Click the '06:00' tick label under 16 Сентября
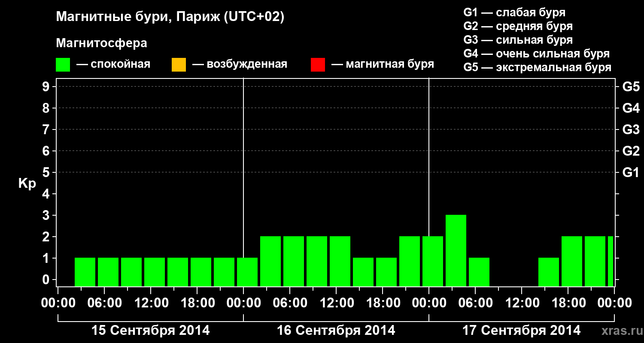Image resolution: width=644 pixels, height=343 pixels. [289, 303]
